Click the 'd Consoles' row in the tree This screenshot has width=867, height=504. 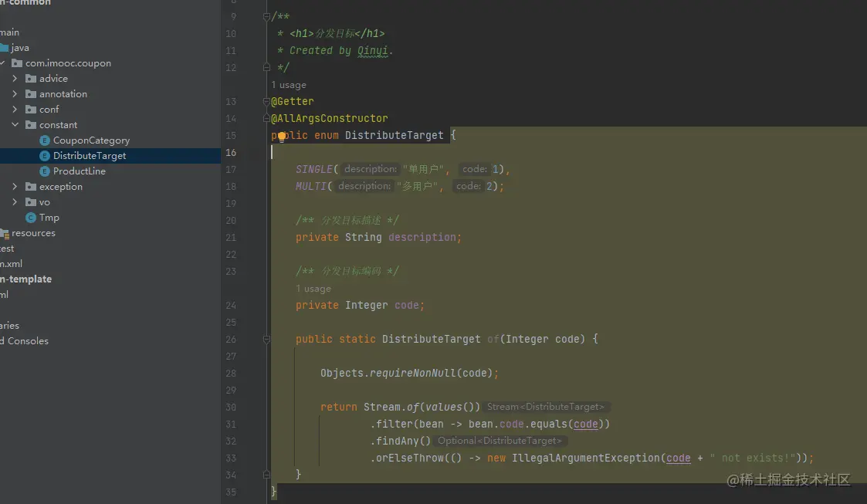coord(110,341)
